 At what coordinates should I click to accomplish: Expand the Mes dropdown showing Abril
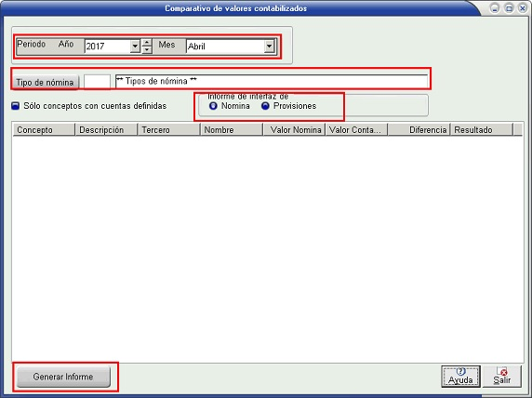269,46
